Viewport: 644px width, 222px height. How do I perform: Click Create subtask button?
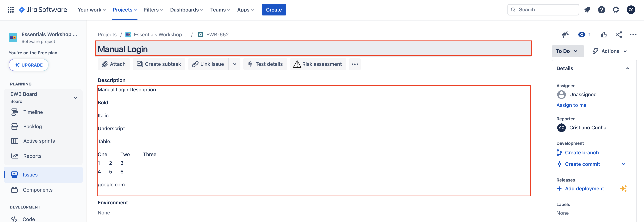click(159, 64)
